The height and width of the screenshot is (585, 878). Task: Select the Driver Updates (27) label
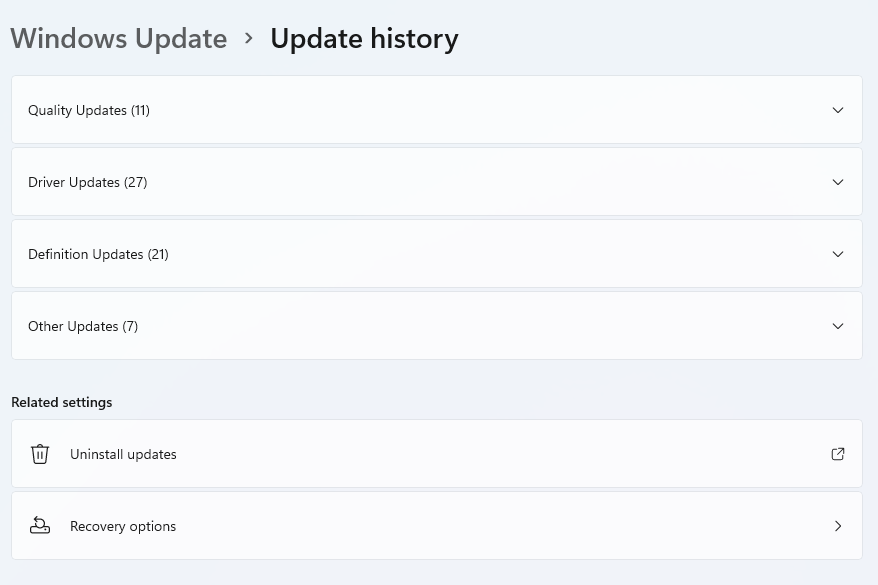click(x=88, y=182)
